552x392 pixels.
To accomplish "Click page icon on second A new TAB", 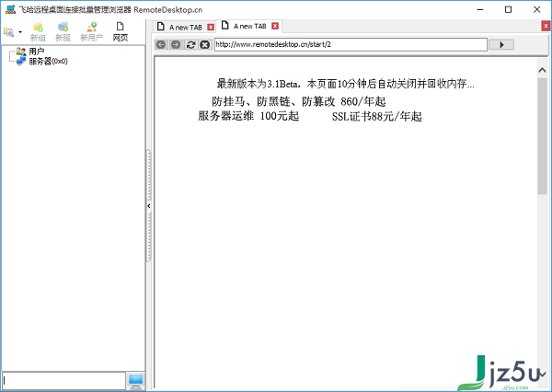I will click(x=225, y=26).
